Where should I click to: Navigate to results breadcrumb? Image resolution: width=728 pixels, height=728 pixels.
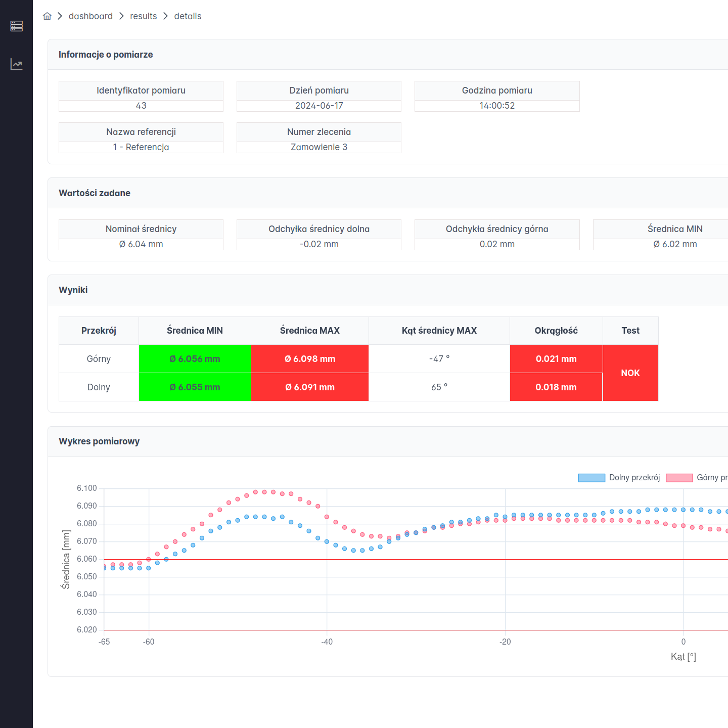143,16
